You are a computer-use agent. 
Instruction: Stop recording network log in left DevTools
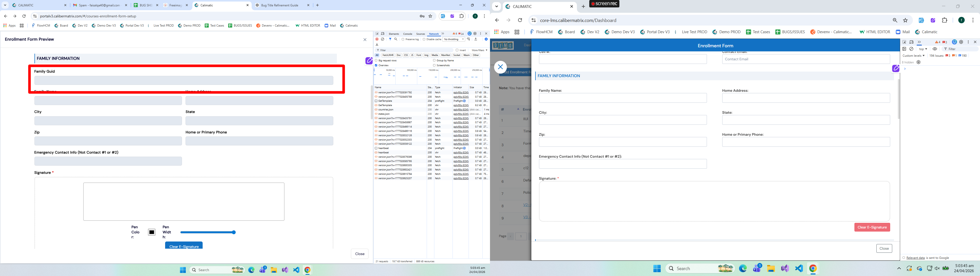click(x=377, y=39)
